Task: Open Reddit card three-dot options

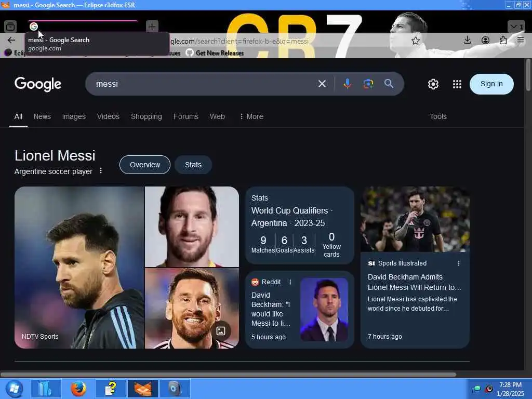Action: click(x=290, y=282)
